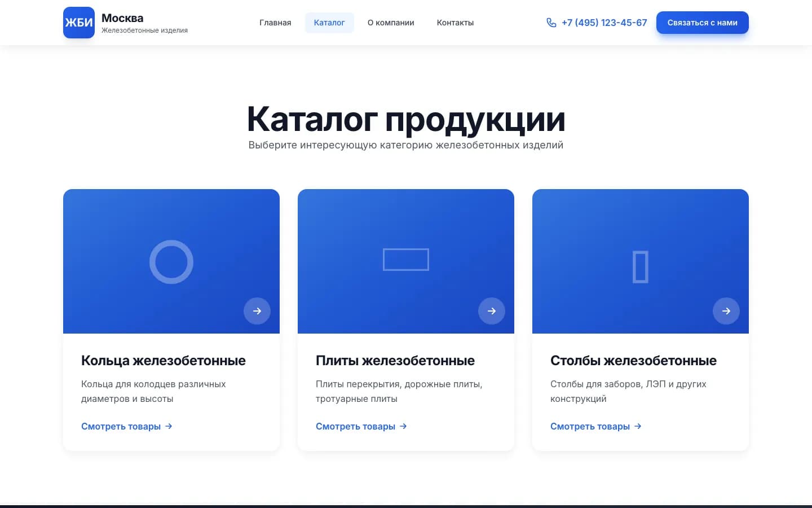
Task: Go to О компании page
Action: 391,23
